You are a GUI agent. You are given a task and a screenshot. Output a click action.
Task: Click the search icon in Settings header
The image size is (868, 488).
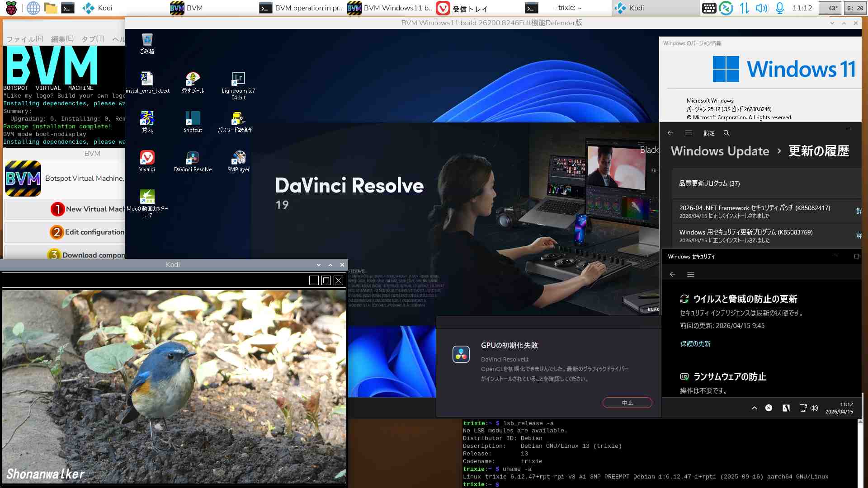point(726,133)
